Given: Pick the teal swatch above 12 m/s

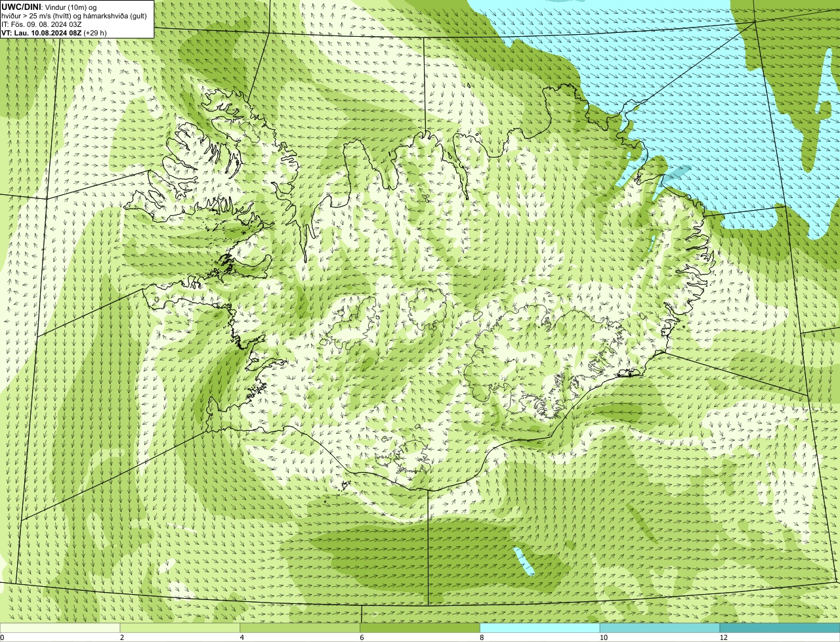Looking at the screenshot, I should pyautogui.click(x=780, y=628).
